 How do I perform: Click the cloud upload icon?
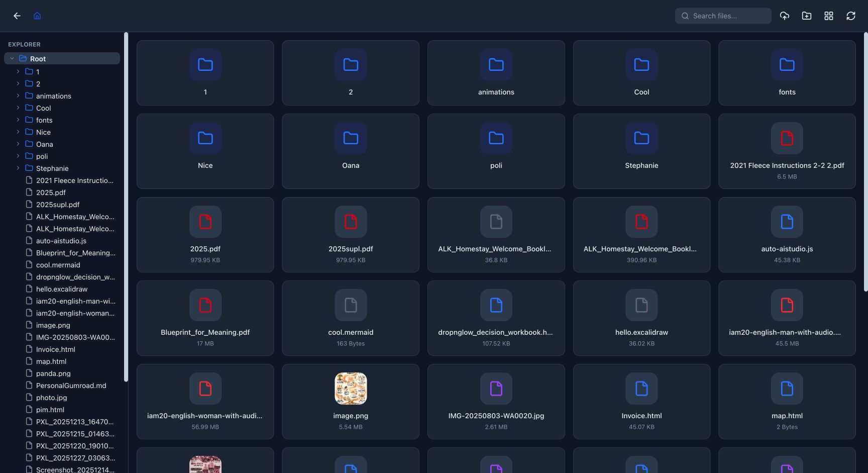click(x=785, y=16)
